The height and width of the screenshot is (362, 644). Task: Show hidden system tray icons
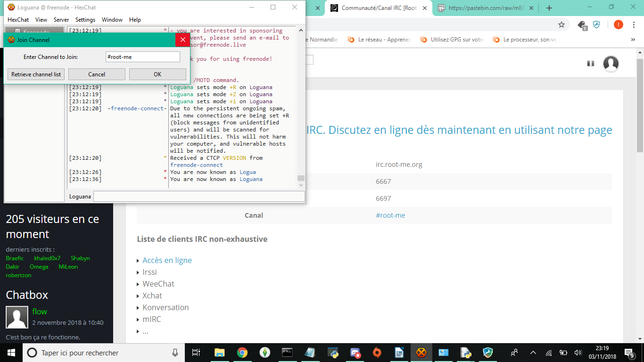pyautogui.click(x=533, y=353)
